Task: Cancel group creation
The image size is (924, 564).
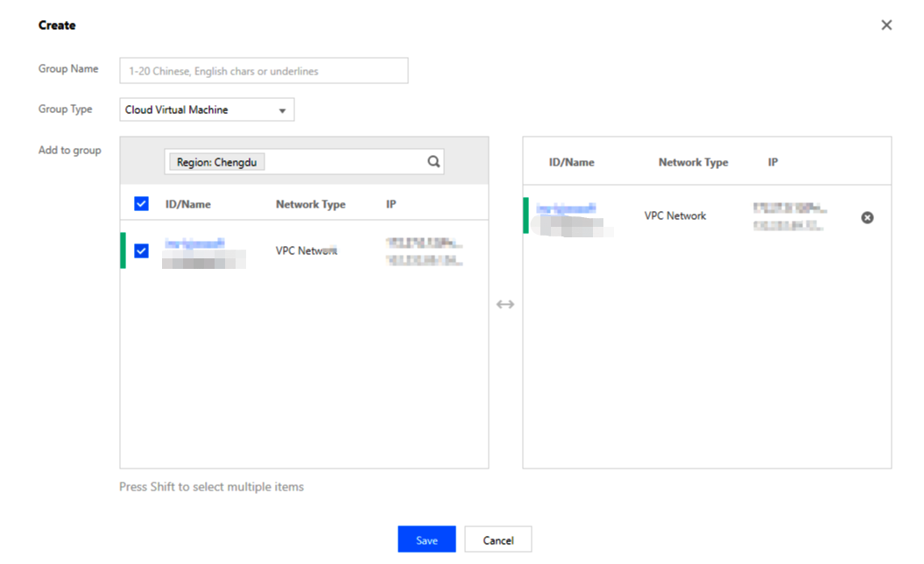Action: 497,539
